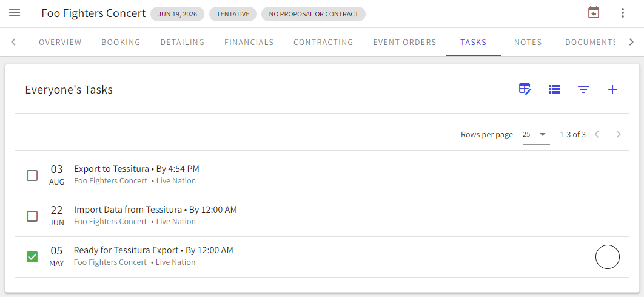
Task: Check the Import Data from Tessitura checkbox
Action: (32, 216)
